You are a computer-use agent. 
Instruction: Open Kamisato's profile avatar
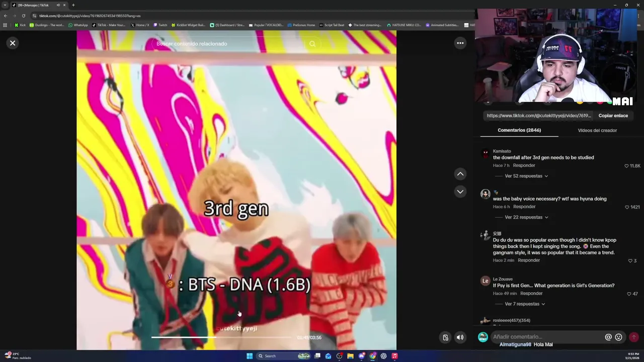tap(485, 154)
